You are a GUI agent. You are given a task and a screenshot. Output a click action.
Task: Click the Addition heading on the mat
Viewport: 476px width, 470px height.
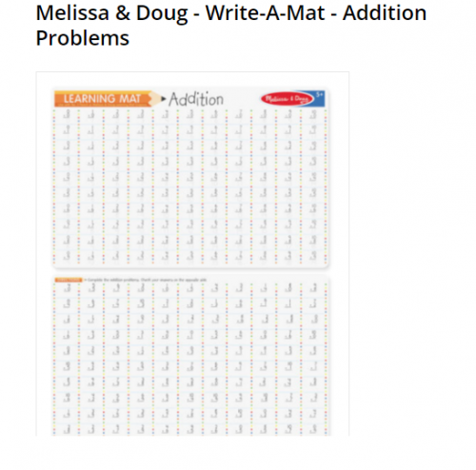click(196, 99)
